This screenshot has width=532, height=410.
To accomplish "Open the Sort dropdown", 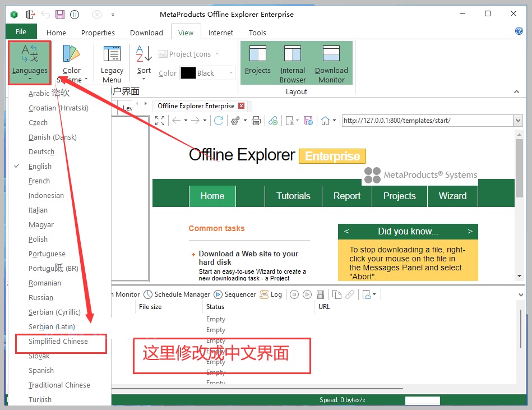I will (144, 63).
